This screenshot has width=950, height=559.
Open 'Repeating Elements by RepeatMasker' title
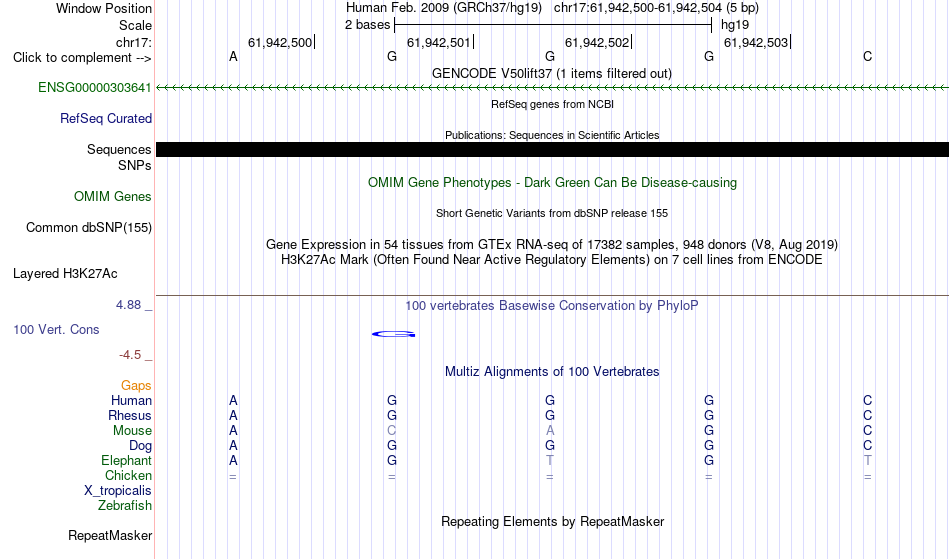pyautogui.click(x=552, y=522)
